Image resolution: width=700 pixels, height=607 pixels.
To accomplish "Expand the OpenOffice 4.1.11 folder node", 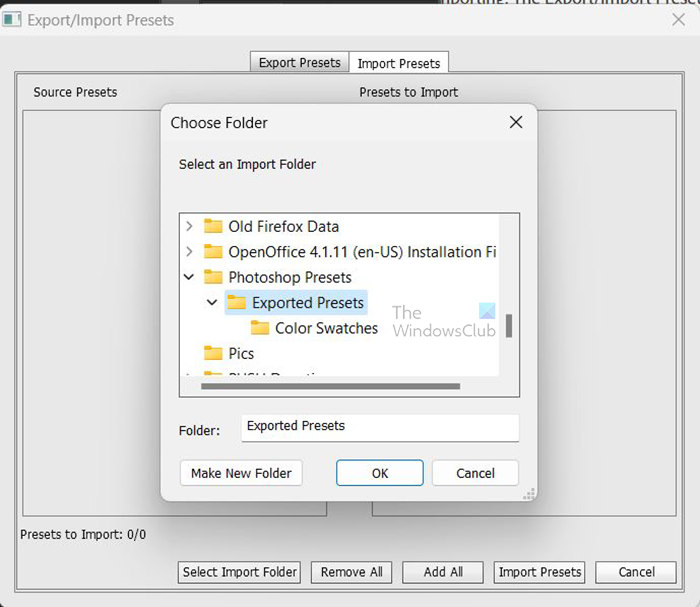I will [x=189, y=252].
